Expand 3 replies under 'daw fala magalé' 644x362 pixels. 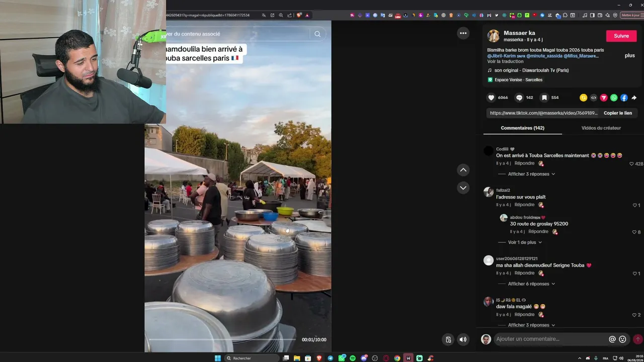tap(531, 325)
